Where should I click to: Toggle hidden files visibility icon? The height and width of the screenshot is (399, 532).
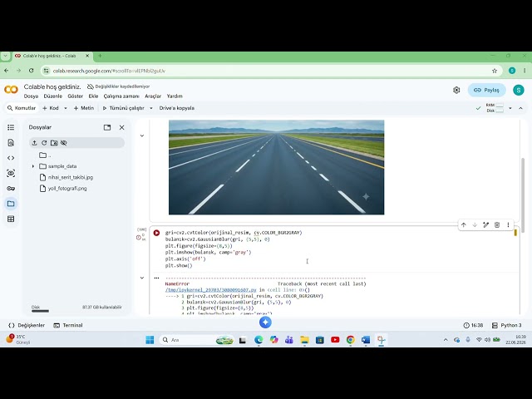[64, 143]
